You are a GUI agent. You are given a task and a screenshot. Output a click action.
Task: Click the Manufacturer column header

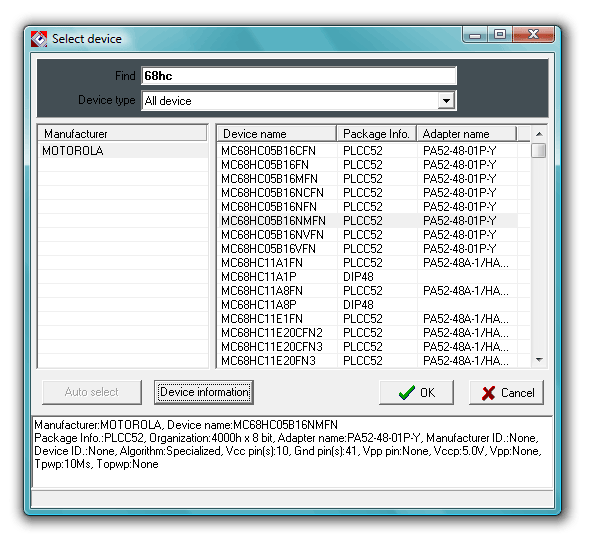point(122,133)
